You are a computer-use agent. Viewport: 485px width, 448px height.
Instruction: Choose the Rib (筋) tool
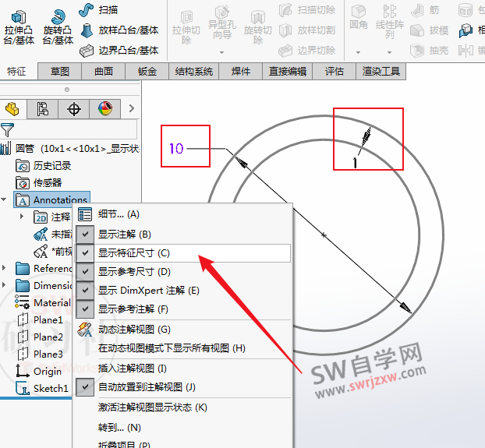point(425,10)
